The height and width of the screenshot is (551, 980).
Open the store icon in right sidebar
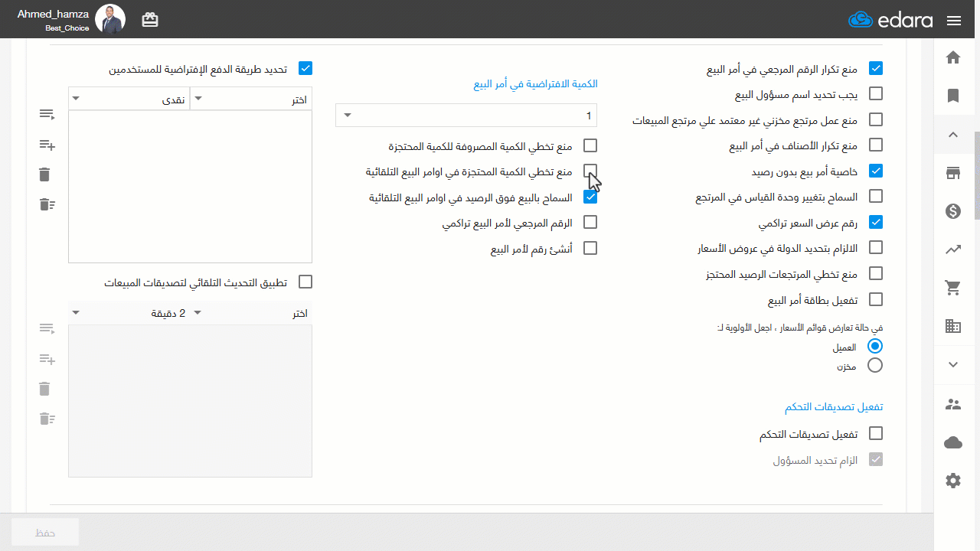953,173
